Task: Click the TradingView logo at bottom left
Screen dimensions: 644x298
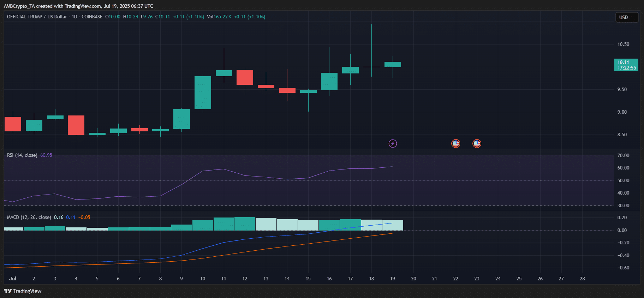Action: click(23, 291)
